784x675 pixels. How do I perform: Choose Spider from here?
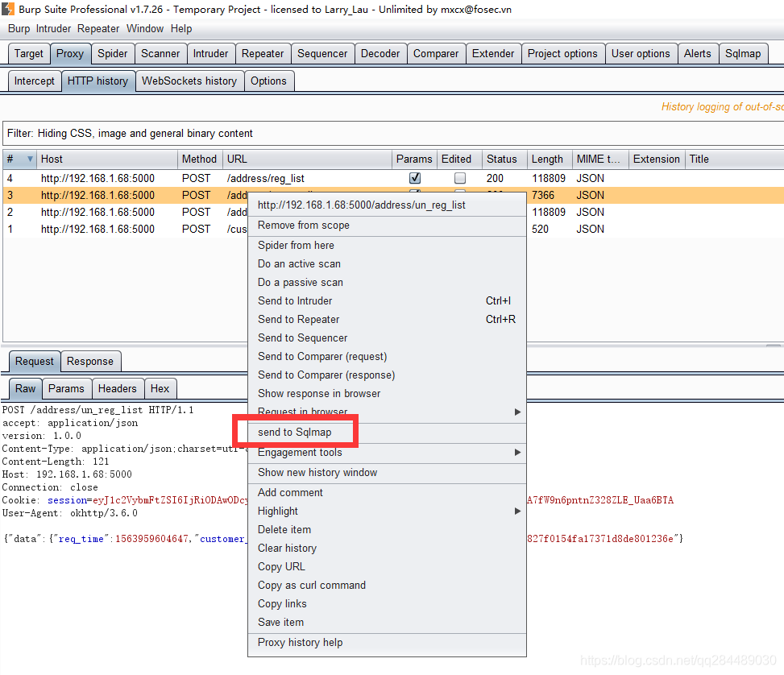pyautogui.click(x=387, y=245)
